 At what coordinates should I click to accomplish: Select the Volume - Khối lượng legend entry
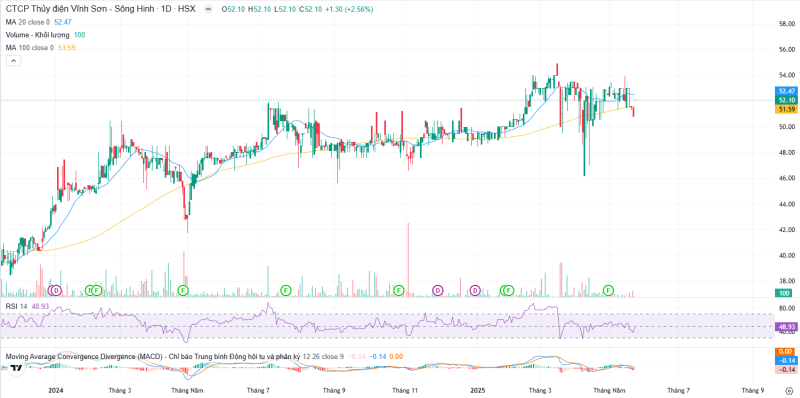(x=38, y=35)
